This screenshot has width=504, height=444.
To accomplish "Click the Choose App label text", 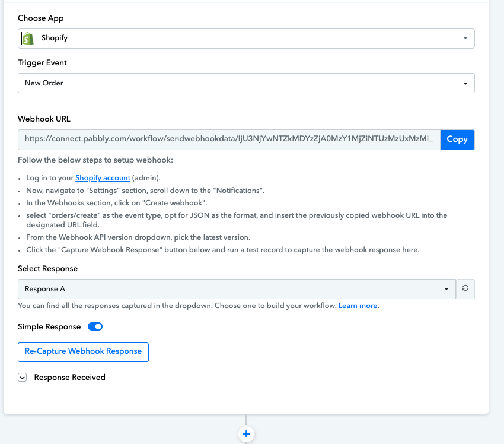I will point(41,18).
